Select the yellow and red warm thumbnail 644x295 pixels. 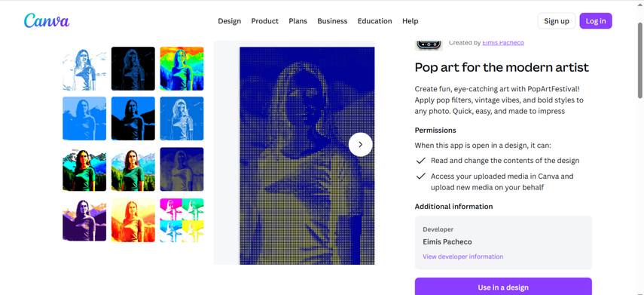[x=133, y=220]
